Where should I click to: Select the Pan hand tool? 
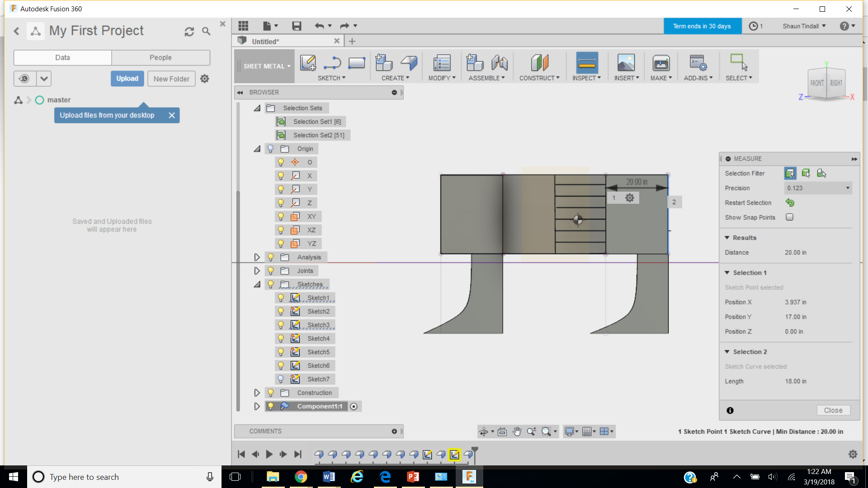tap(517, 432)
